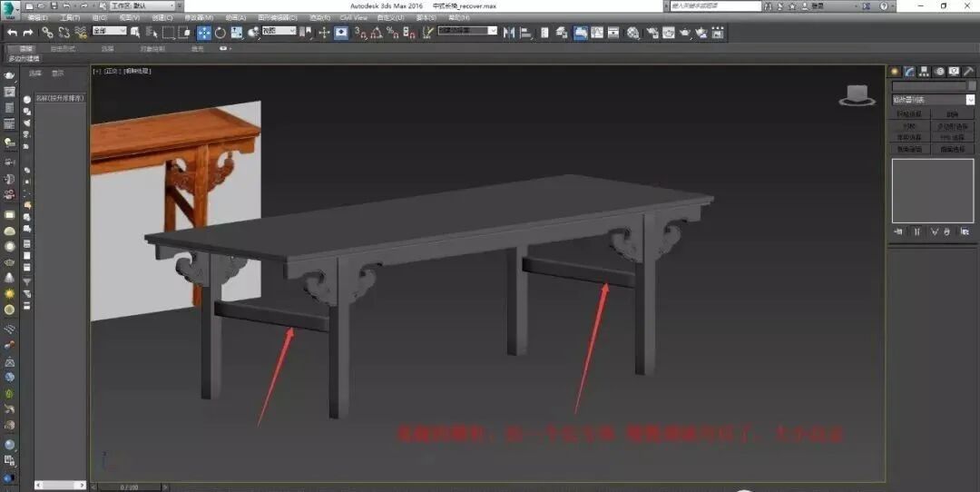Viewport: 980px width, 492px height.
Task: Activate the Select and Scale tool
Action: (237, 33)
